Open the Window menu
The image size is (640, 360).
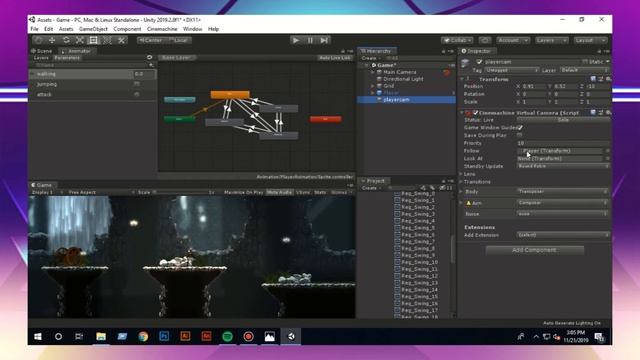192,29
